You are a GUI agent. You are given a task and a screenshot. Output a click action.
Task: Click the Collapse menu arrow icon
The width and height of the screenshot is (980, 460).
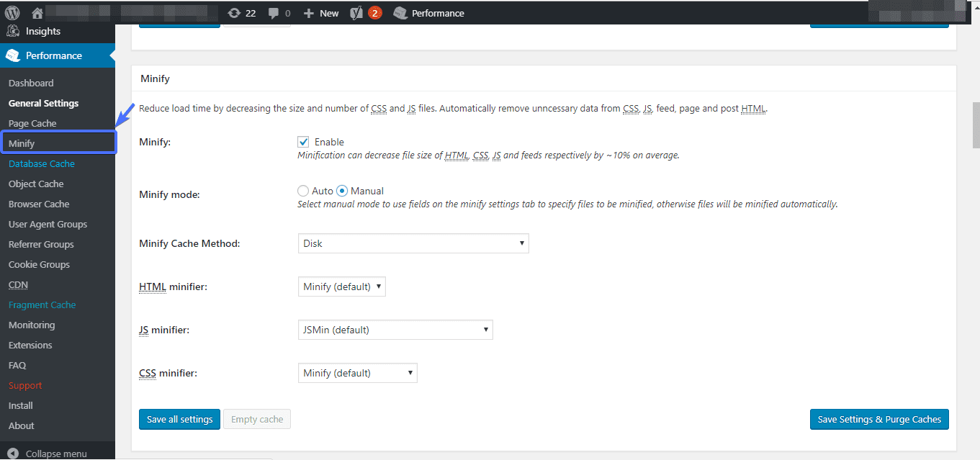(x=13, y=454)
